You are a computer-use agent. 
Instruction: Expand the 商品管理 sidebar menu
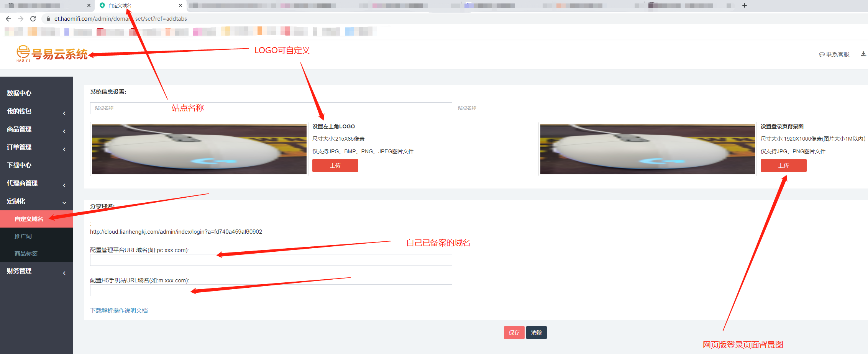[x=36, y=129]
